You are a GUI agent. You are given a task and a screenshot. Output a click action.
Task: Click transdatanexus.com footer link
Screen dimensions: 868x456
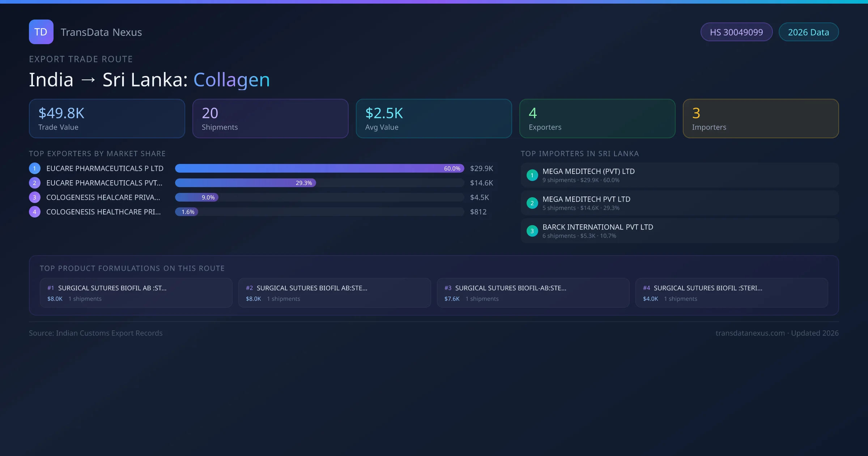750,333
